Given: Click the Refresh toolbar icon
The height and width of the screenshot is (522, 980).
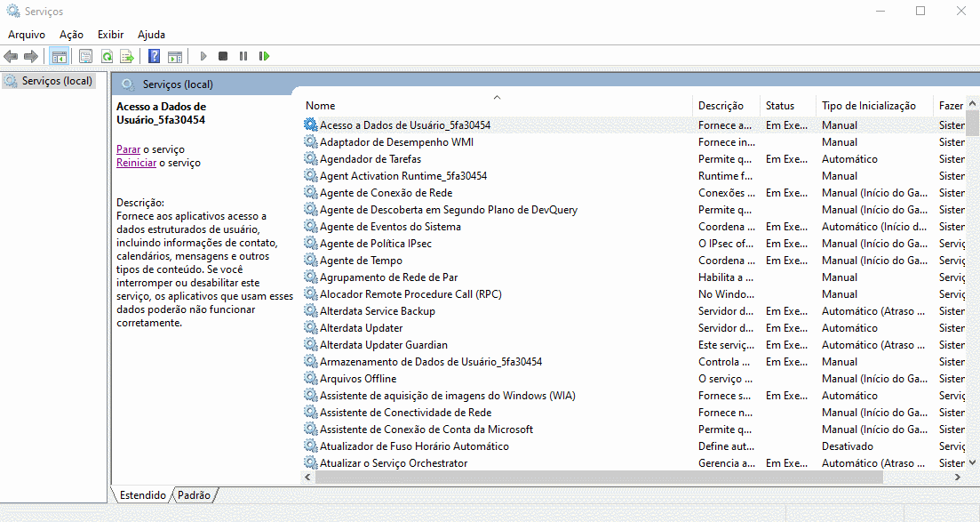Looking at the screenshot, I should [x=107, y=56].
